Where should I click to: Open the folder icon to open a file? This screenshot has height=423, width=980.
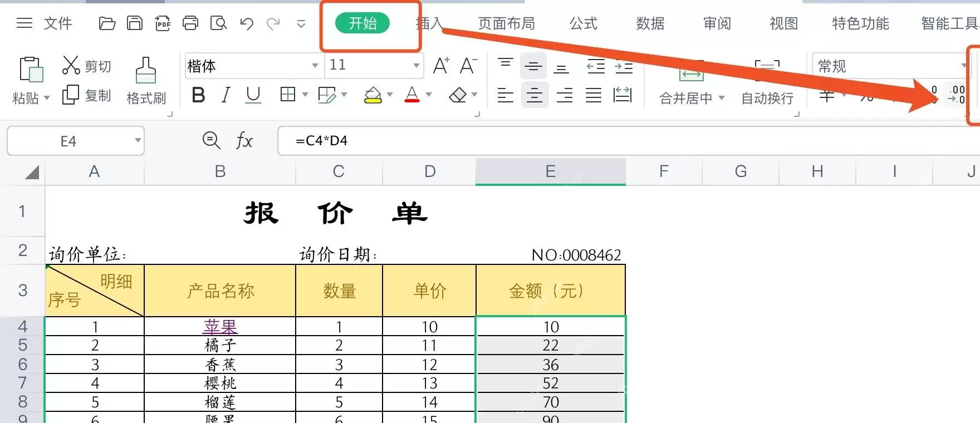[x=107, y=23]
